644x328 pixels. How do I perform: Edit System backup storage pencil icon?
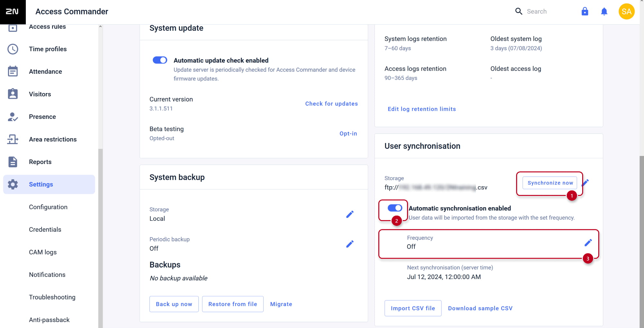(x=350, y=214)
